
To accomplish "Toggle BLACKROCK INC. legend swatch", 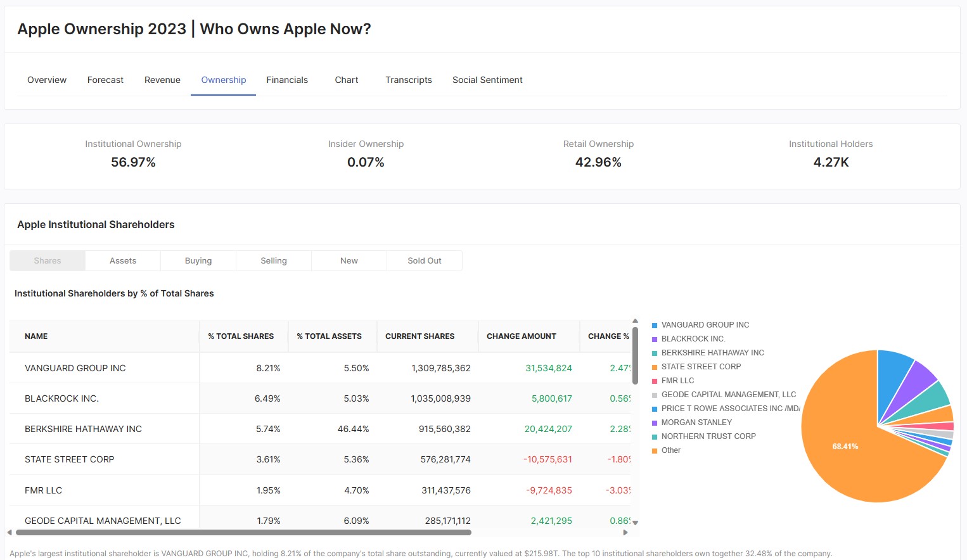I will (x=655, y=339).
